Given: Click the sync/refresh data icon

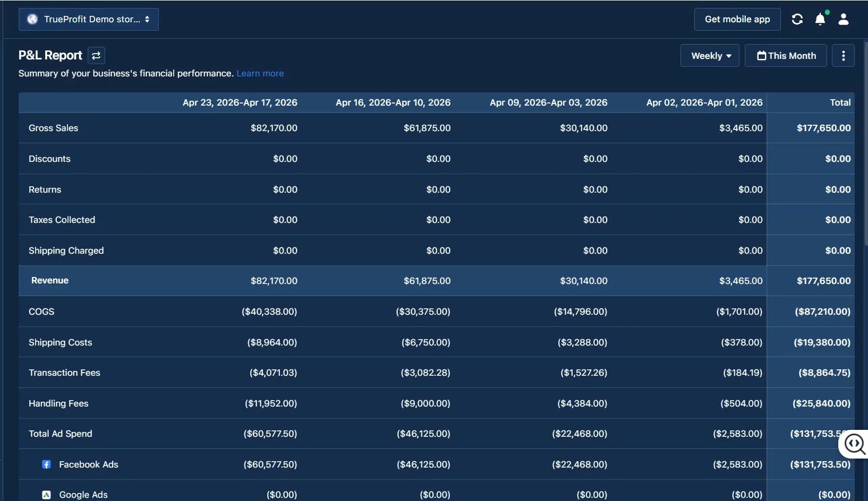Looking at the screenshot, I should (x=797, y=19).
